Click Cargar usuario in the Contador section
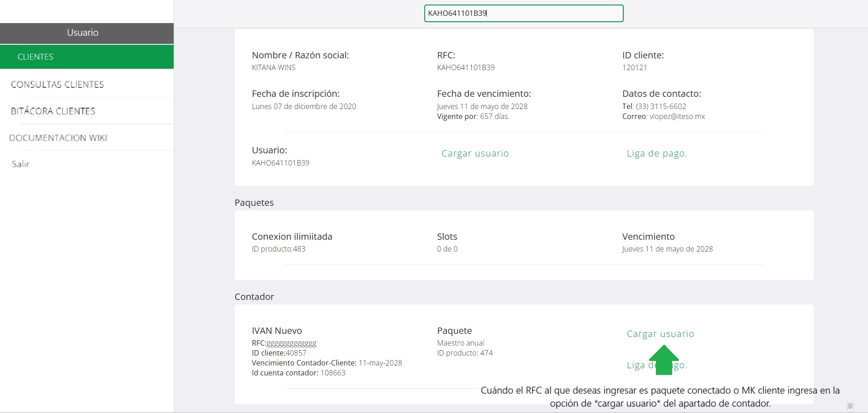 coord(660,334)
